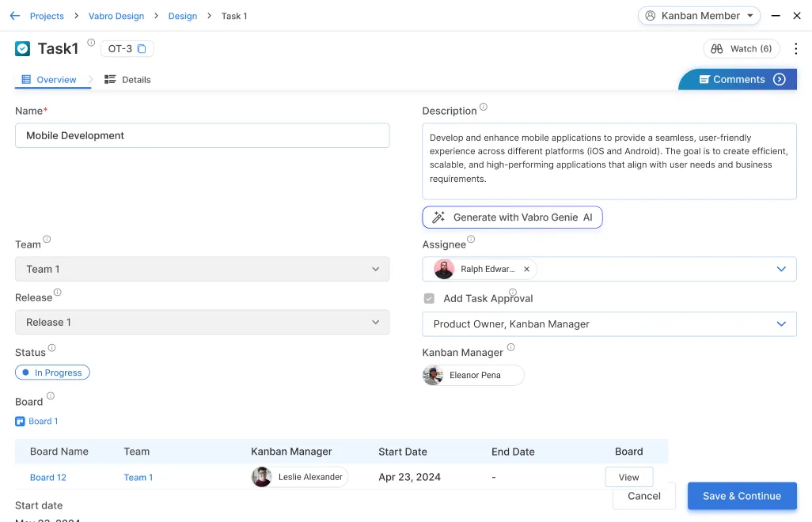Click the info icon next to Team
Image resolution: width=812 pixels, height=522 pixels.
[47, 240]
